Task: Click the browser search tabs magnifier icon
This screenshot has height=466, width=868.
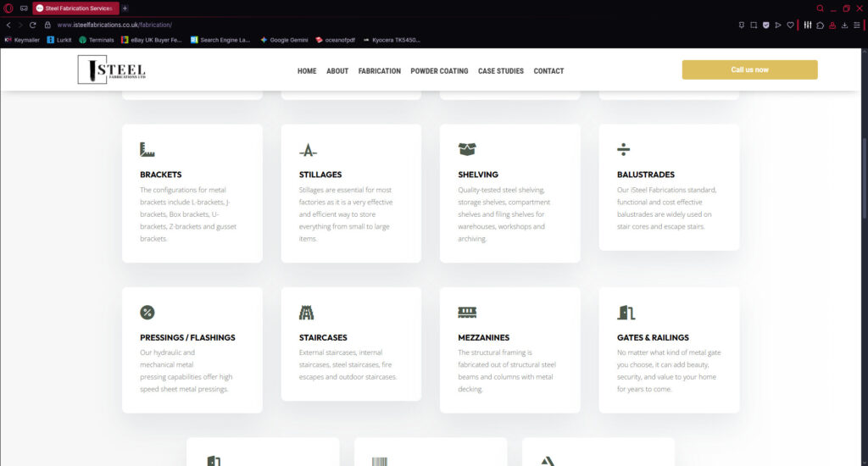Action: [820, 8]
